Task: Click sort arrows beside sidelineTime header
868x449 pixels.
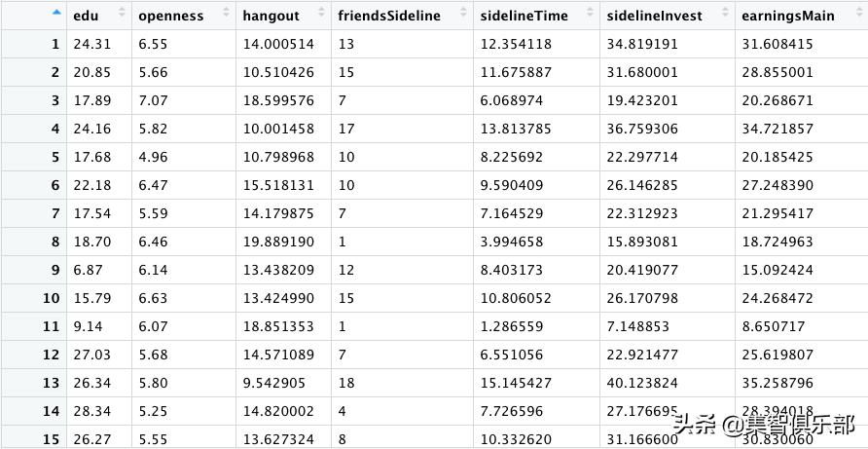Action: 588,14
